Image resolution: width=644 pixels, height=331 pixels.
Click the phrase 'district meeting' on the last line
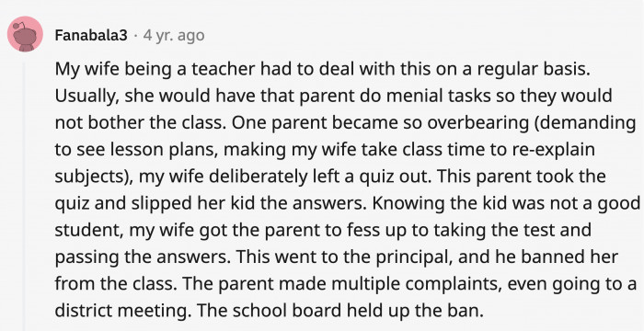click(x=121, y=311)
